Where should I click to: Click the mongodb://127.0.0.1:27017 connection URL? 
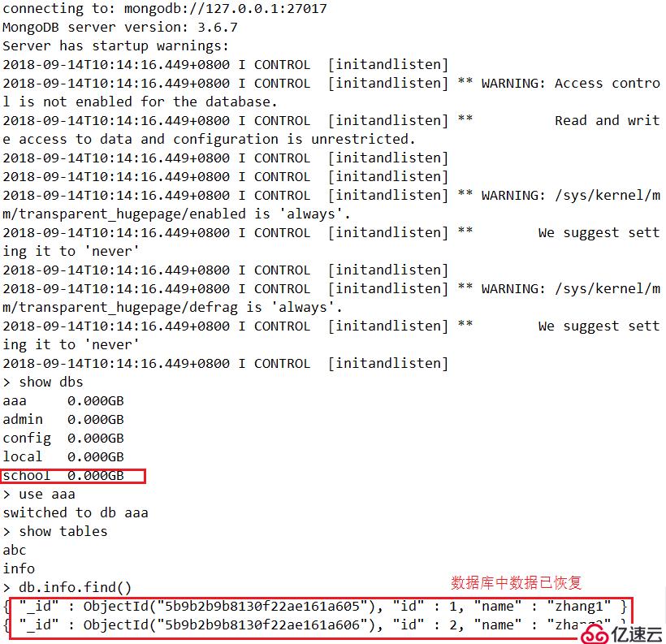[x=226, y=8]
